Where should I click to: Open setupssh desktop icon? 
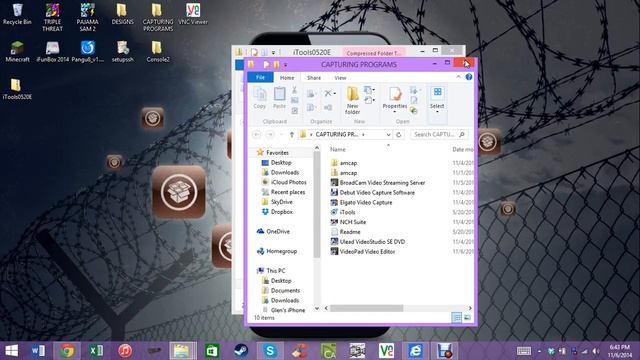122,51
